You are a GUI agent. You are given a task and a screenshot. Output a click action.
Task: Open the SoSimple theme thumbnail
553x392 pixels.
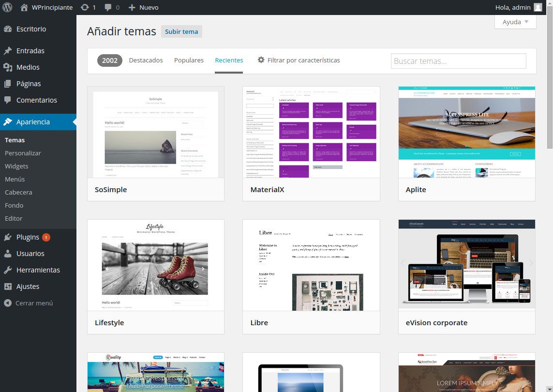click(x=155, y=132)
